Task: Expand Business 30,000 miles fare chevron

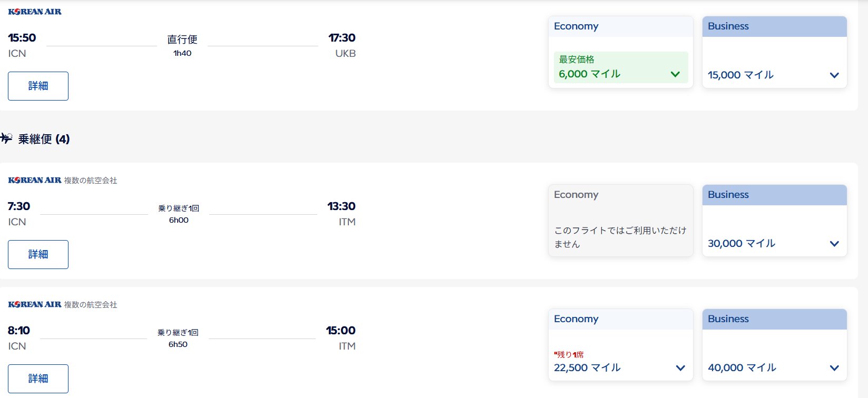Action: click(x=834, y=244)
